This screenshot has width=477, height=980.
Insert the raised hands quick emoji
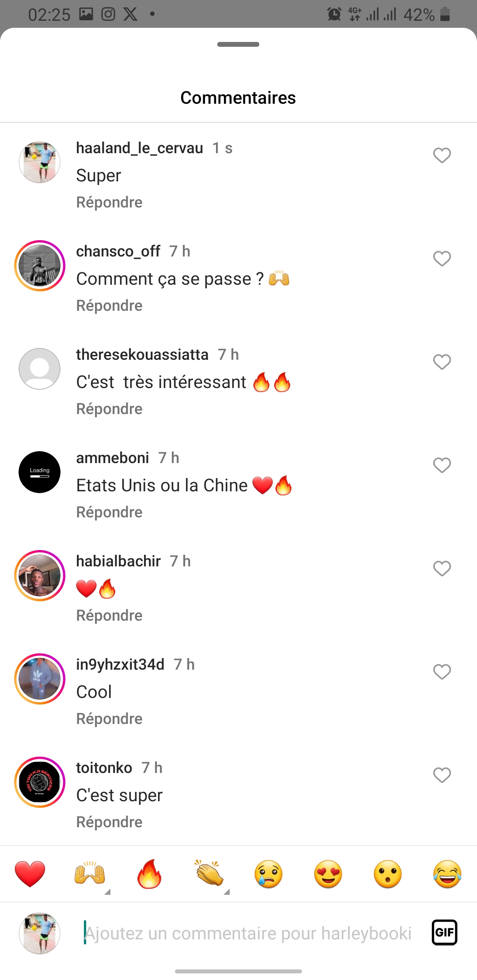(90, 873)
